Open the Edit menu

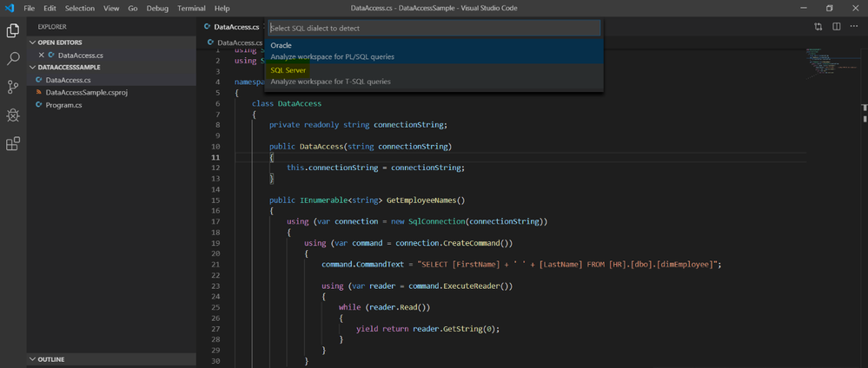[x=50, y=9]
